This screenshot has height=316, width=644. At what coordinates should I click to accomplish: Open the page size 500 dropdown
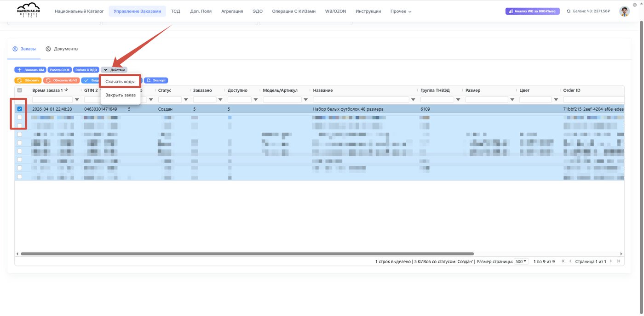coord(521,261)
